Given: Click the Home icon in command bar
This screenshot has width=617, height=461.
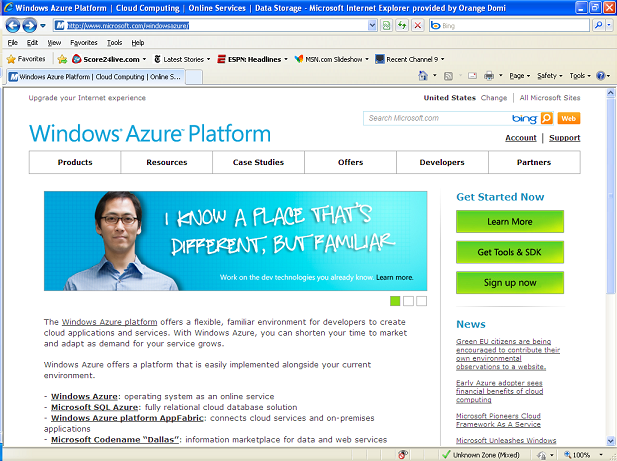Looking at the screenshot, I should [x=423, y=76].
